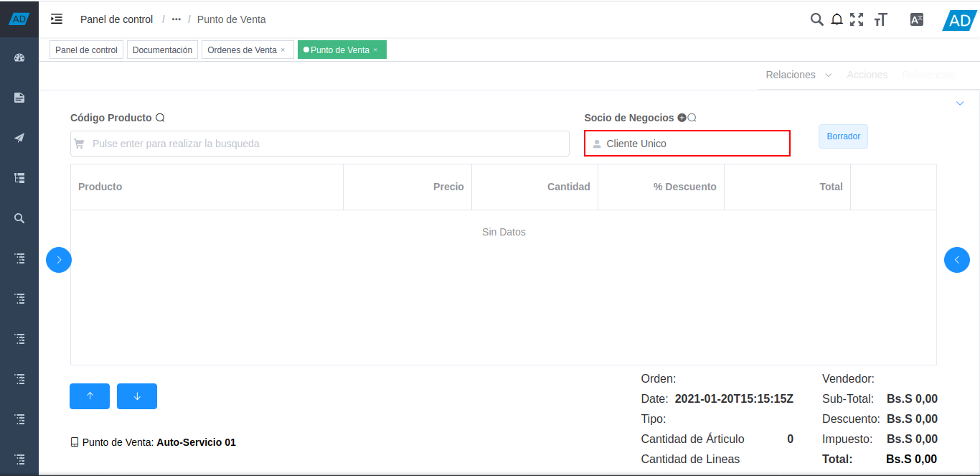Click the magnifier icon in the left sidebar

point(19,218)
